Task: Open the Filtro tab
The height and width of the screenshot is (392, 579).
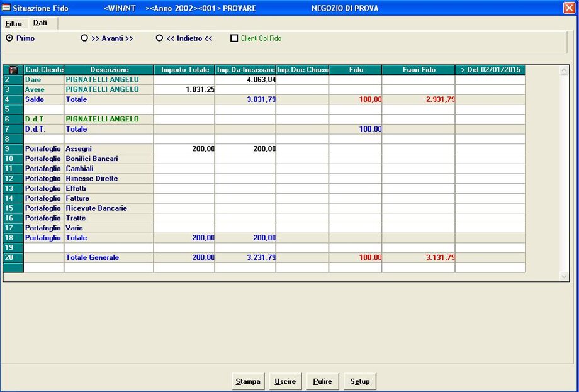Action: (x=13, y=23)
